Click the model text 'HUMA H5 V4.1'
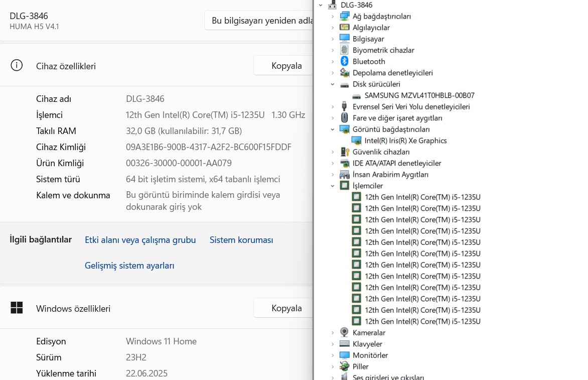The width and height of the screenshot is (588, 380). click(34, 27)
